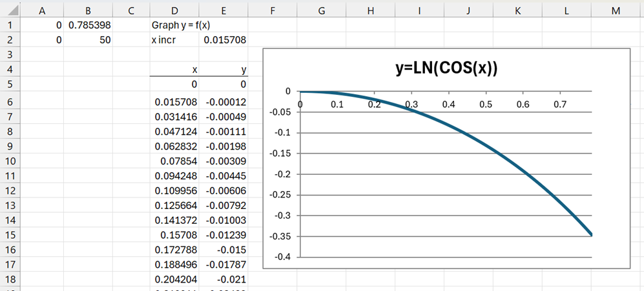The width and height of the screenshot is (644, 291).
Task: Select cell E2 with value 0.015708
Action: [x=223, y=40]
